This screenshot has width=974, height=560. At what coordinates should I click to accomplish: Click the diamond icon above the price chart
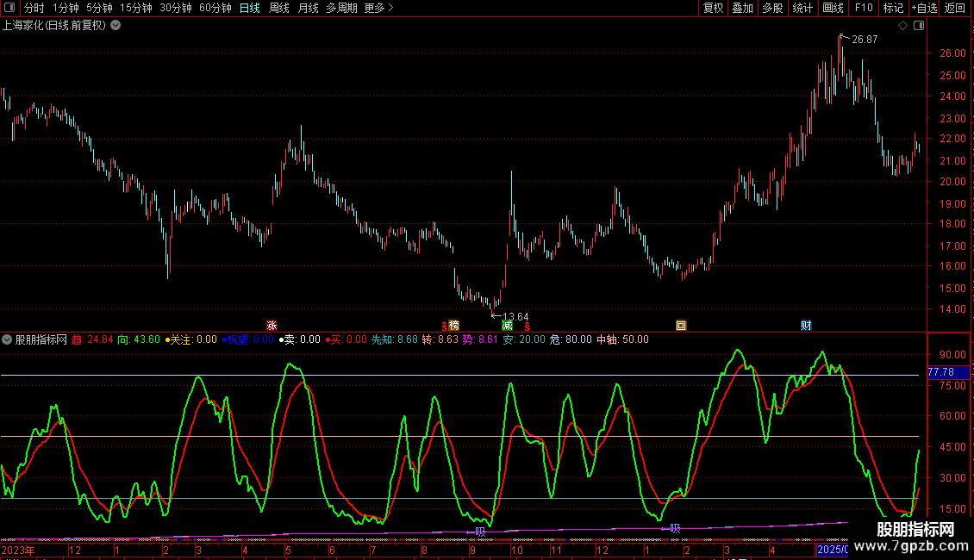[x=903, y=26]
